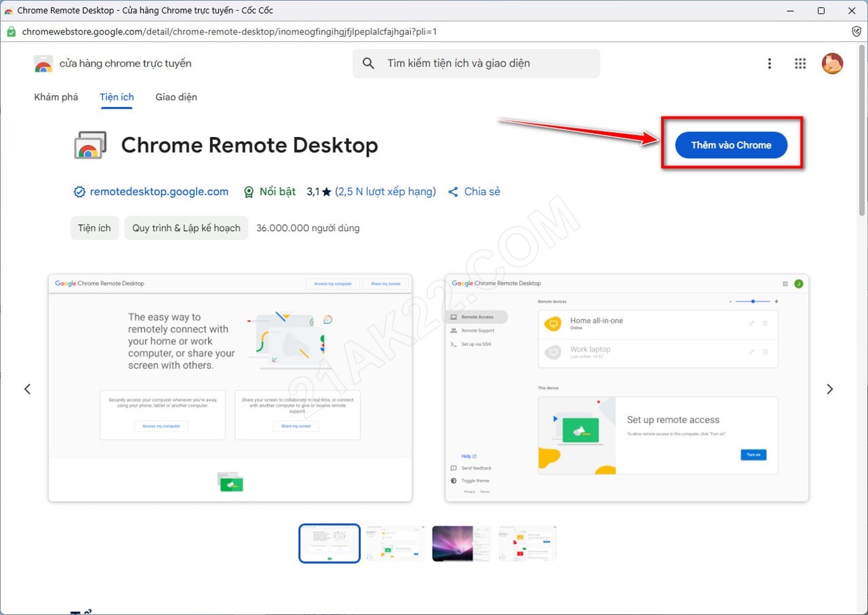Open the large first preview screenshot
The width and height of the screenshot is (868, 615).
point(230,388)
